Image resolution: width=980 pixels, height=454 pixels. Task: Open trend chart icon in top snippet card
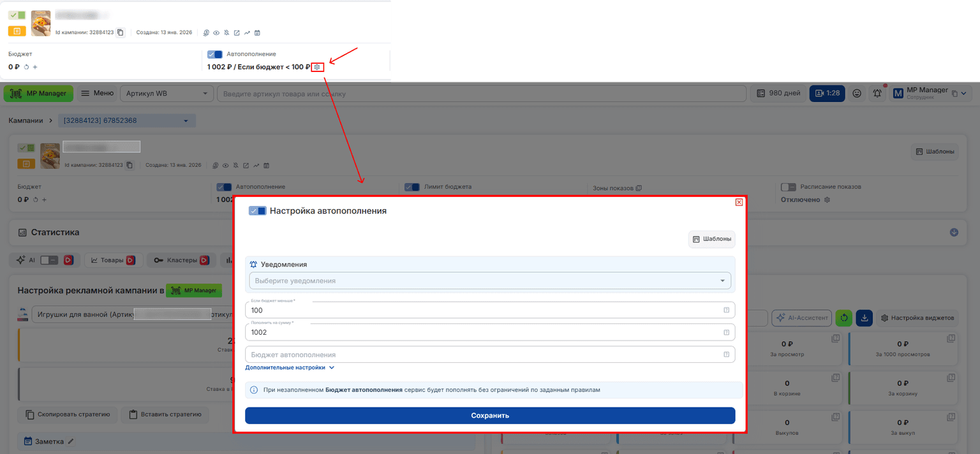(247, 33)
